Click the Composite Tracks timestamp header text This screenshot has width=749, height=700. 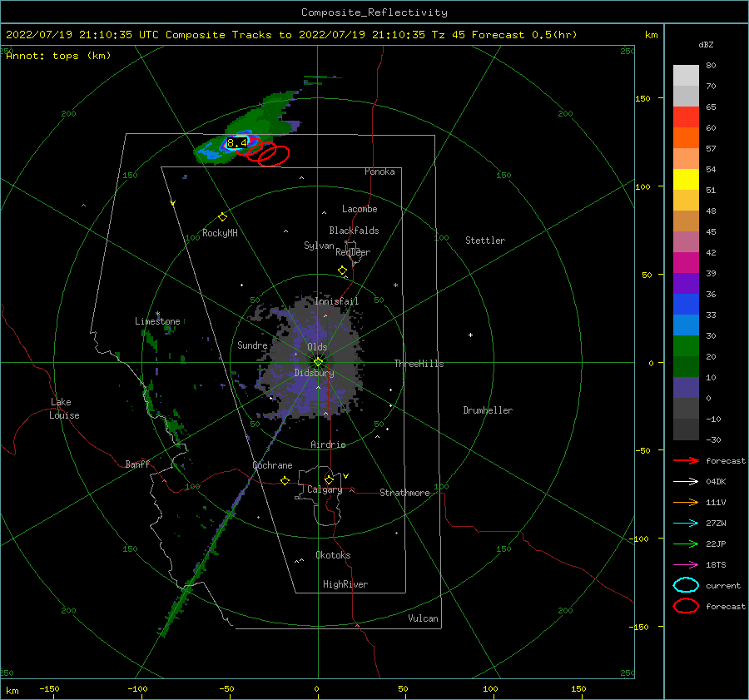(x=291, y=35)
